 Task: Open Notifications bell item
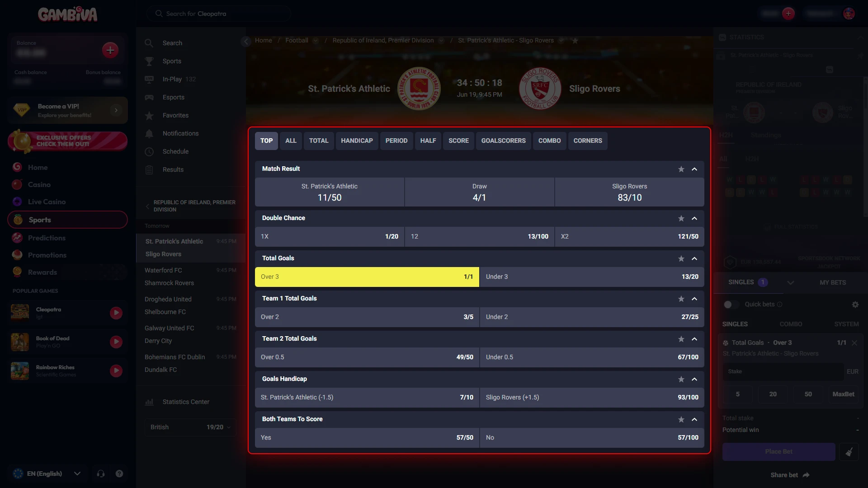pos(180,133)
